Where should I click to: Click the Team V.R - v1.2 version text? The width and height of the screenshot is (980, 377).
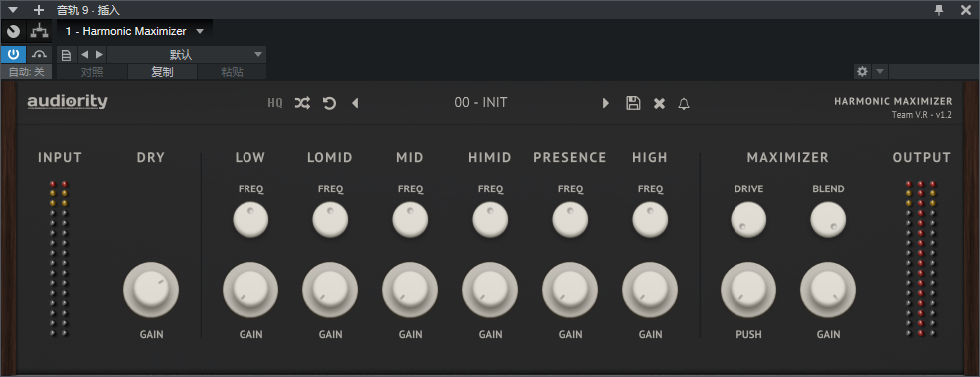[922, 115]
